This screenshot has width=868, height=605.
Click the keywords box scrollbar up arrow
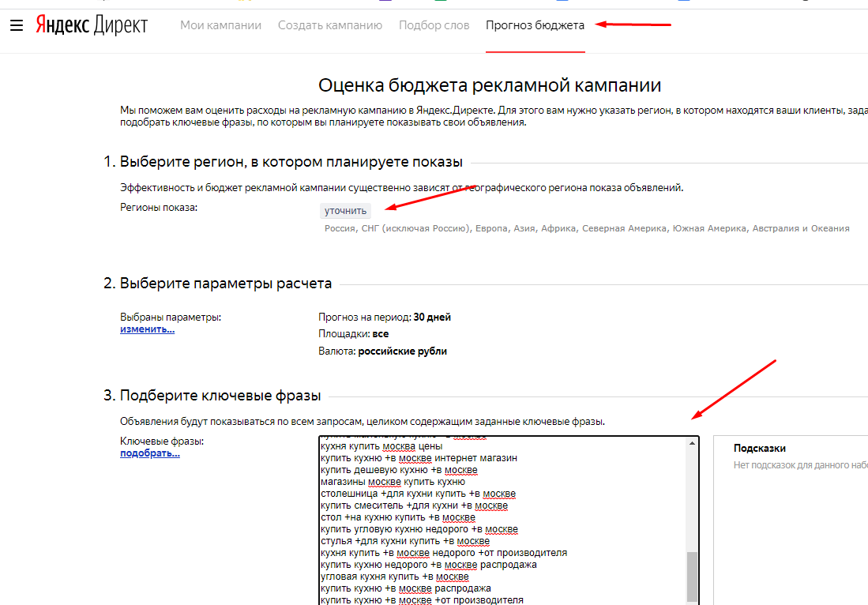(693, 444)
